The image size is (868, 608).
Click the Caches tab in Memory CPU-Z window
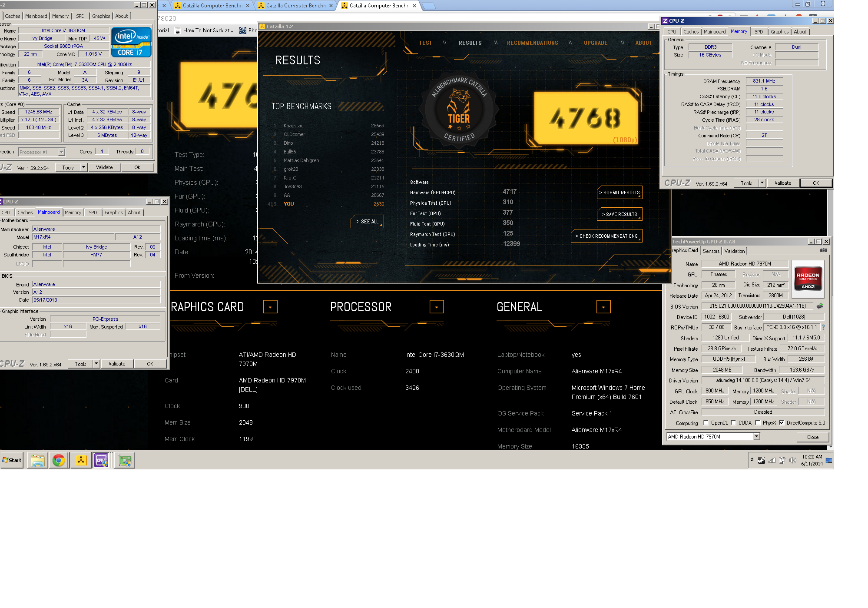coord(691,32)
